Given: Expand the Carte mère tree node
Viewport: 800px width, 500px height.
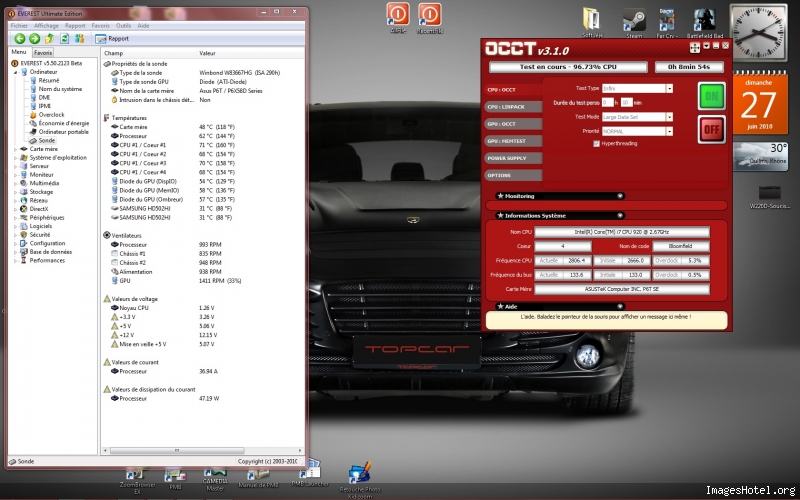Looking at the screenshot, I should pyautogui.click(x=16, y=149).
